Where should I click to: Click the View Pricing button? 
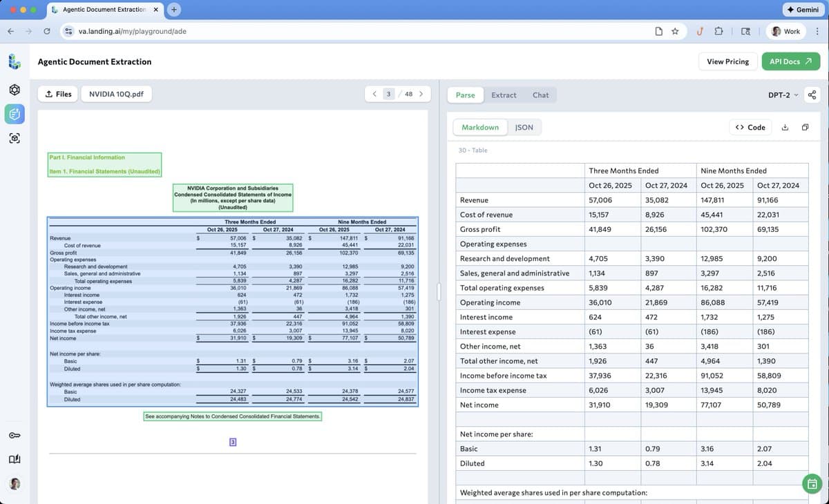(727, 61)
